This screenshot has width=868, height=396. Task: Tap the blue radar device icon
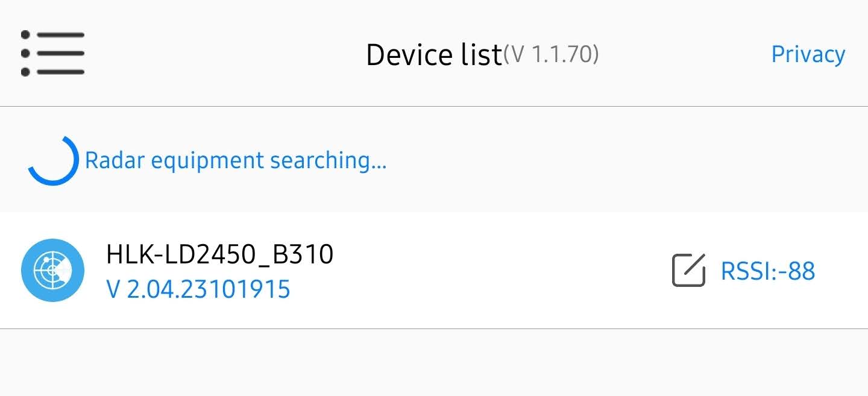tap(52, 270)
